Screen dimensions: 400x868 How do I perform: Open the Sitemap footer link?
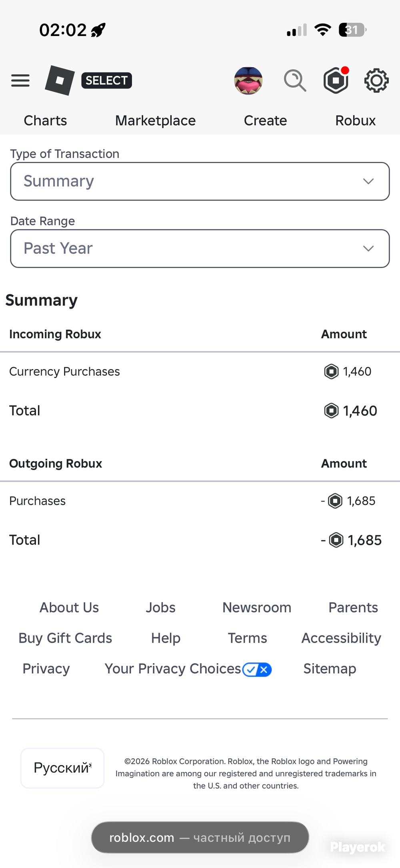(330, 669)
